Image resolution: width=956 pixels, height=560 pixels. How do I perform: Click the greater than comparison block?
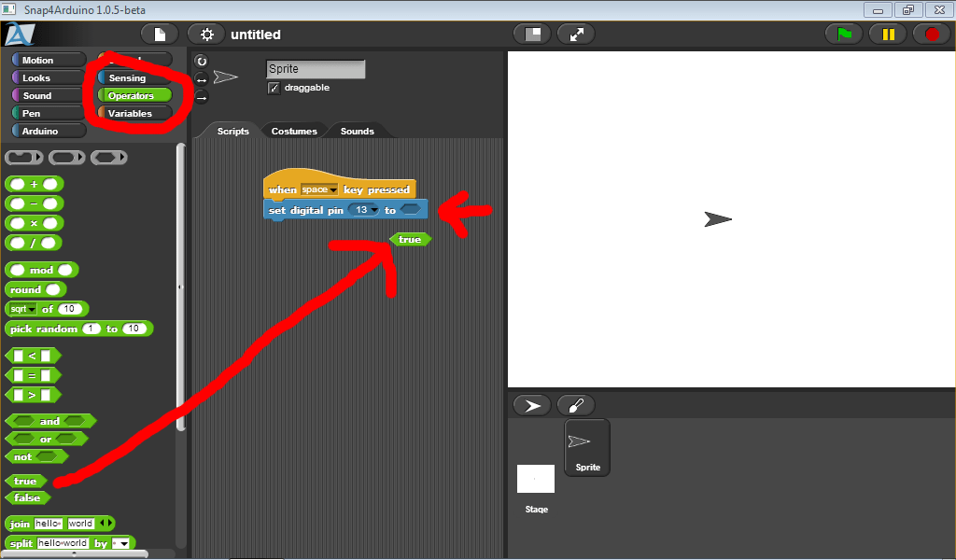tap(33, 395)
